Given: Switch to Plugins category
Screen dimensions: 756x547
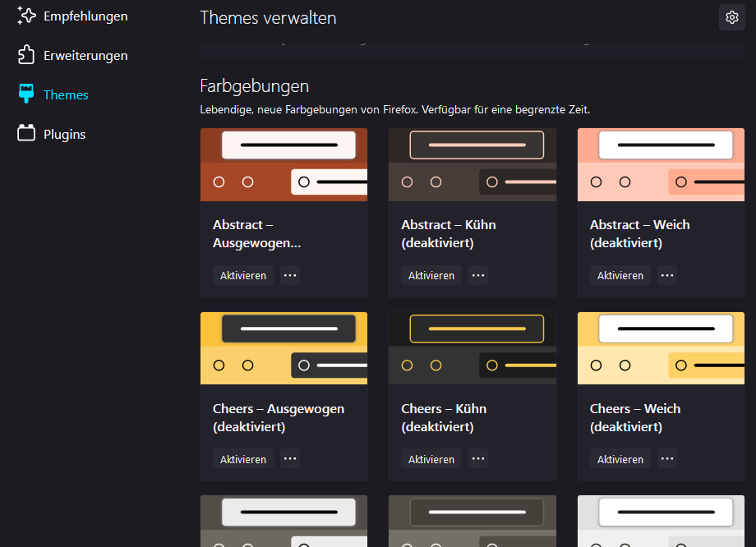Looking at the screenshot, I should (64, 135).
